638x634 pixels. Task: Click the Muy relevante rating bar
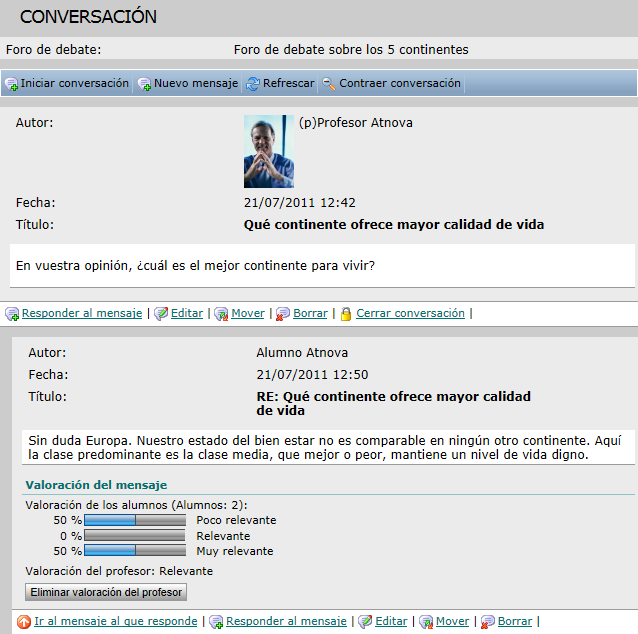[x=135, y=551]
